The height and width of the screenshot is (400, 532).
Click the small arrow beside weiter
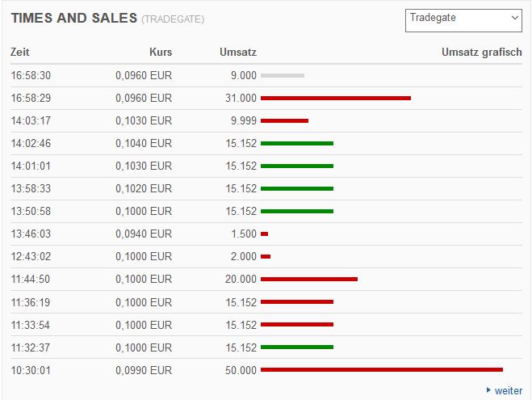click(489, 390)
